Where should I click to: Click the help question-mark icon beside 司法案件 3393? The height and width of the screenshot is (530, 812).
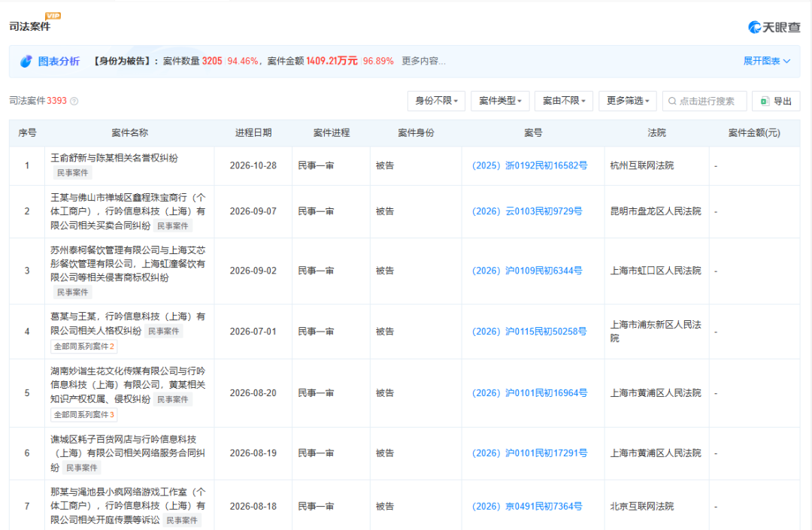coord(74,101)
